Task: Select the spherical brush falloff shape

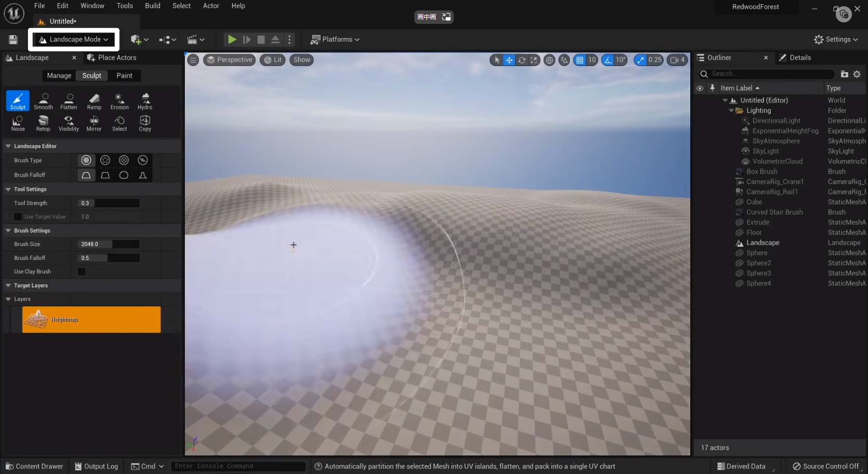Action: click(x=124, y=175)
